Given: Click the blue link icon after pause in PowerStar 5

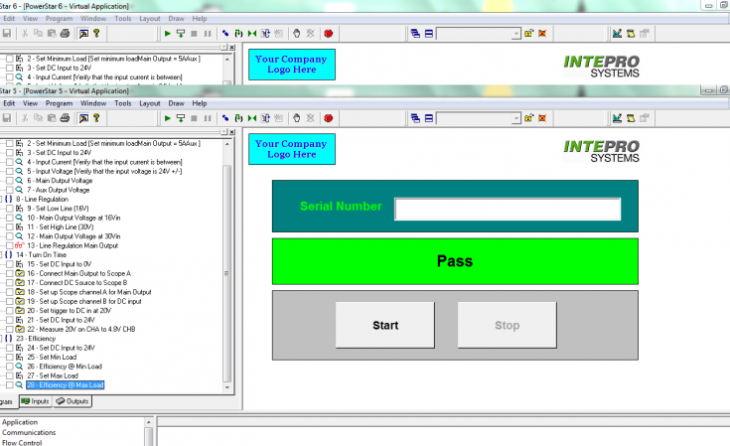Looking at the screenshot, I should coord(225,118).
